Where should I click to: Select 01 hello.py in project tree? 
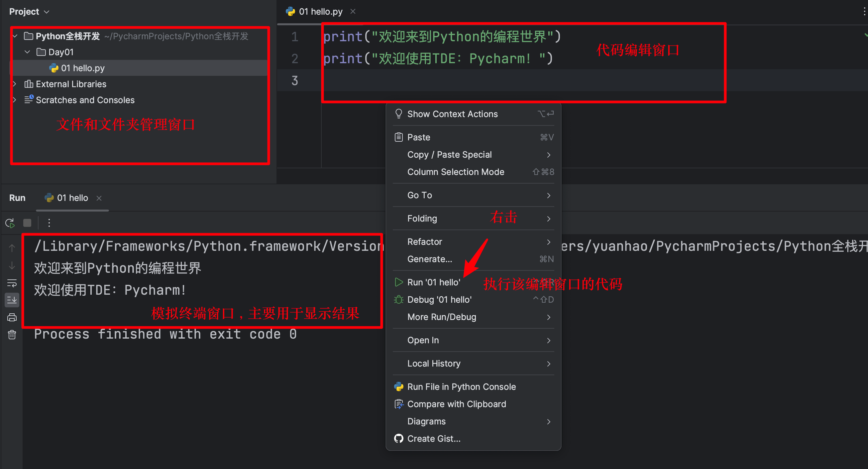[82, 68]
